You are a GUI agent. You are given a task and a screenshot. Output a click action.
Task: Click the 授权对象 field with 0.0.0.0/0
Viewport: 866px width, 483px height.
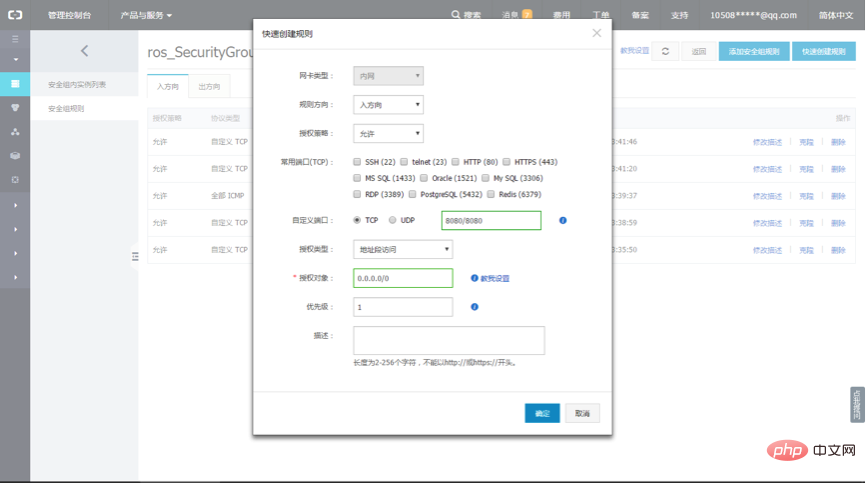click(x=403, y=278)
